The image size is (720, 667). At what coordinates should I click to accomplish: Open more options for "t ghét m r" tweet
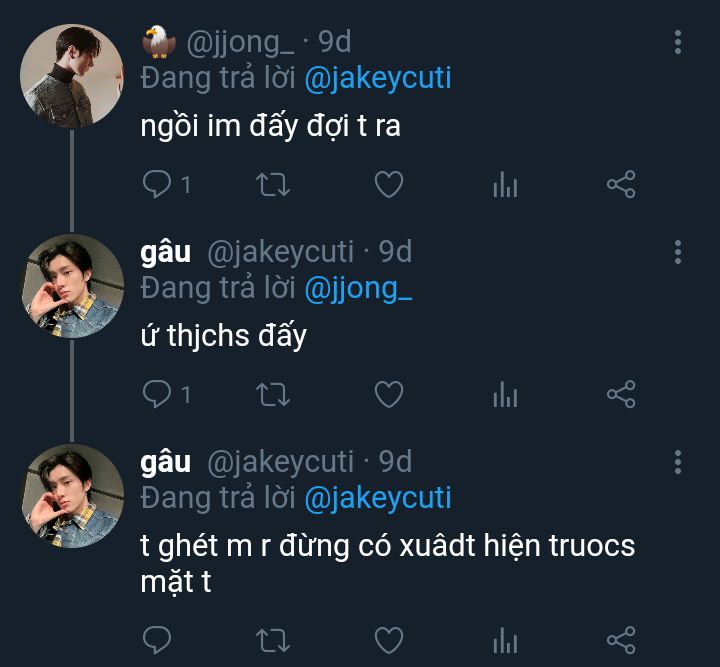click(678, 462)
